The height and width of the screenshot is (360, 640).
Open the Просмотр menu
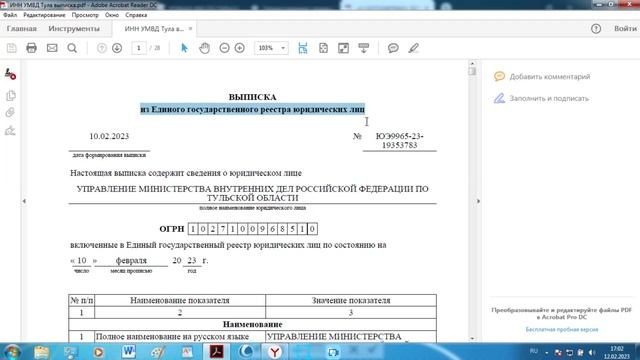click(85, 15)
